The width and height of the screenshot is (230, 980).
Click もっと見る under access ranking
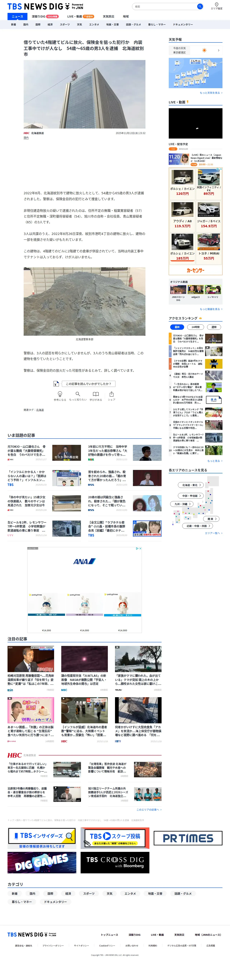pyautogui.click(x=215, y=461)
